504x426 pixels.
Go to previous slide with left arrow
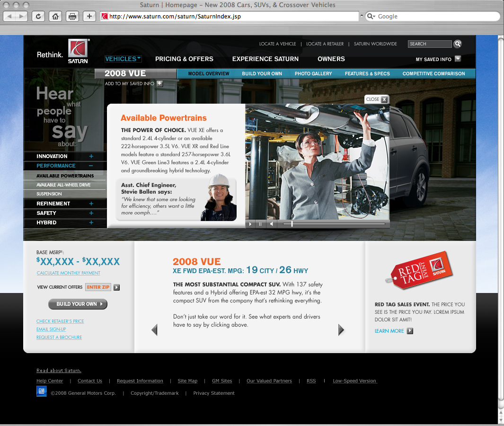coord(155,330)
